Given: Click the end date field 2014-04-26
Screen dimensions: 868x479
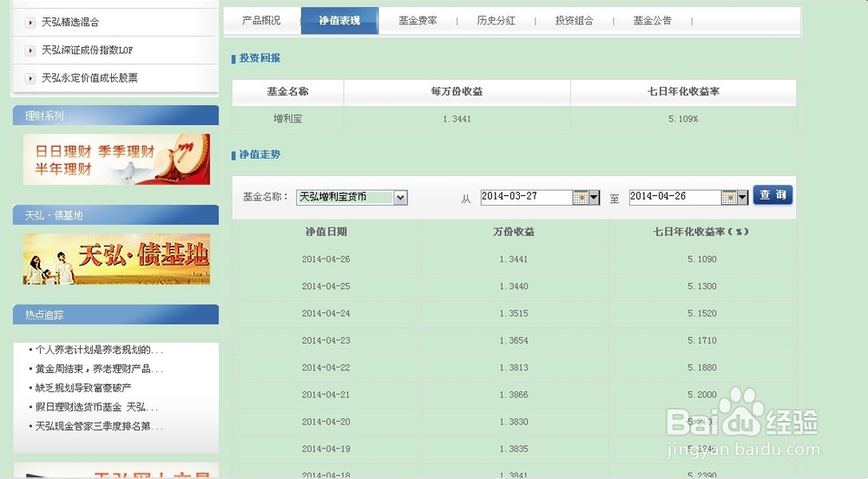Looking at the screenshot, I should 675,197.
